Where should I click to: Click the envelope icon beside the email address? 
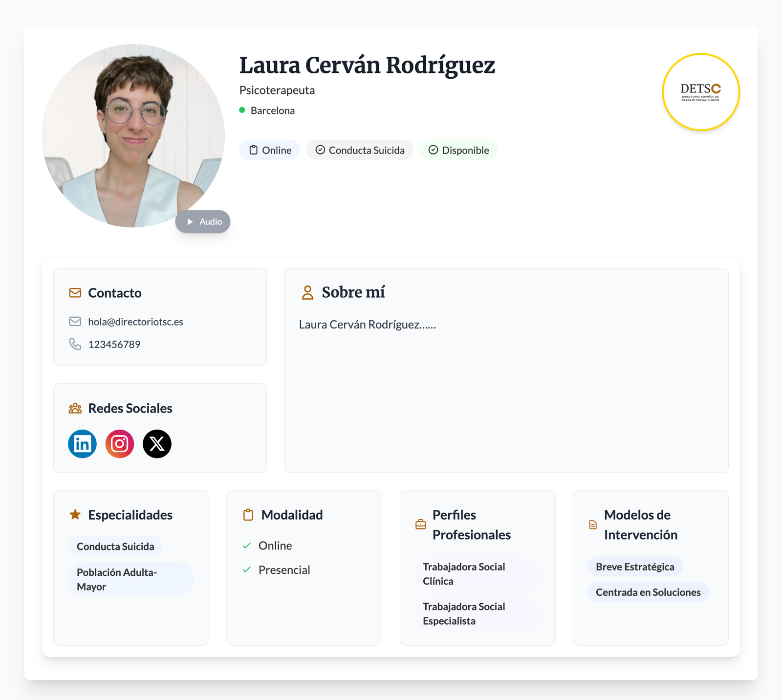[x=75, y=322]
